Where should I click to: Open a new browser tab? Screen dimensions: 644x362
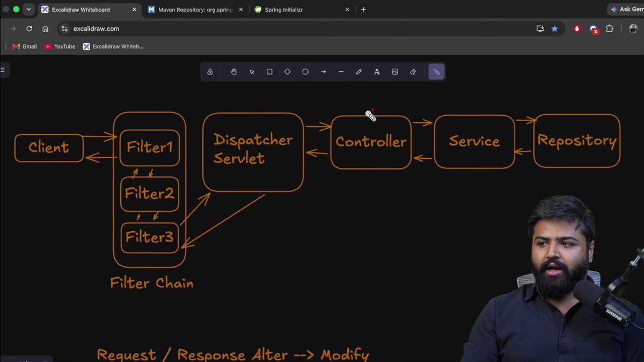(363, 10)
